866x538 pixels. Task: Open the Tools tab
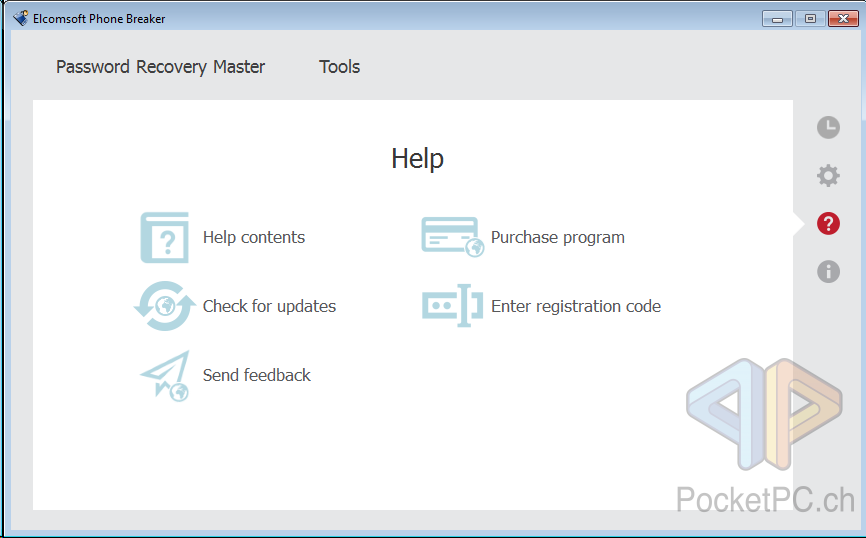click(x=339, y=67)
